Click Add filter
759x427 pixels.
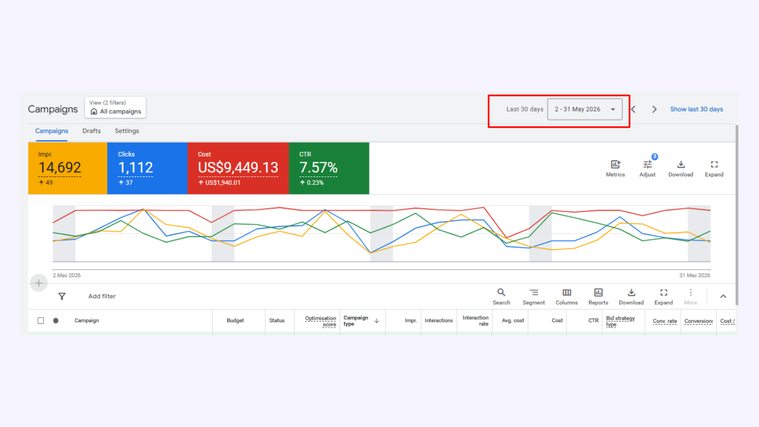(x=102, y=296)
